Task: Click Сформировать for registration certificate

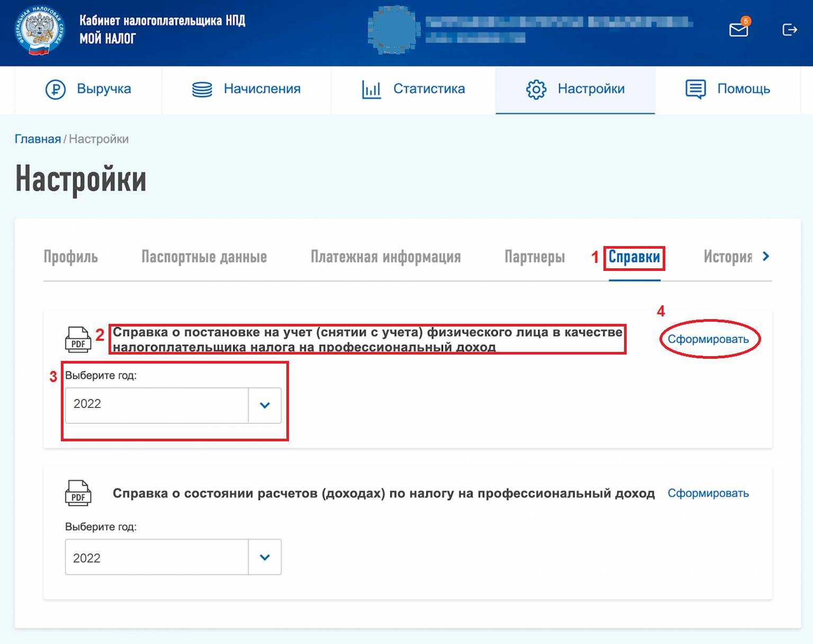Action: point(708,339)
